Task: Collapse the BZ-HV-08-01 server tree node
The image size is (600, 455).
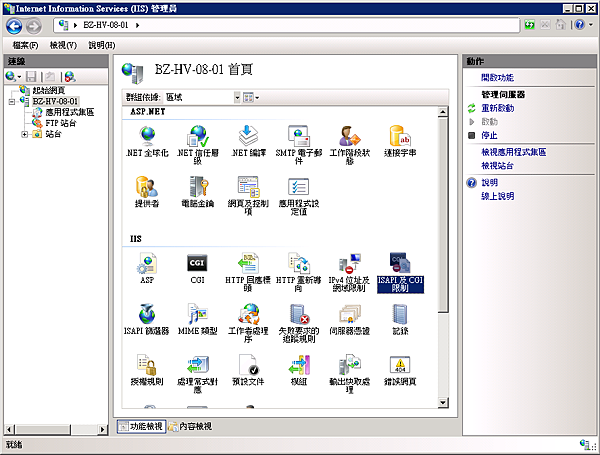Action: (x=12, y=102)
